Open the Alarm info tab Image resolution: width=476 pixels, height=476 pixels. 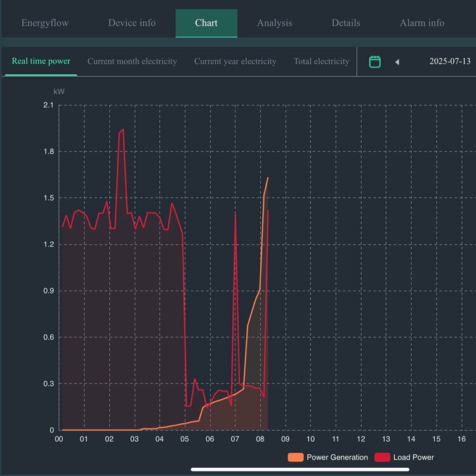pyautogui.click(x=421, y=23)
